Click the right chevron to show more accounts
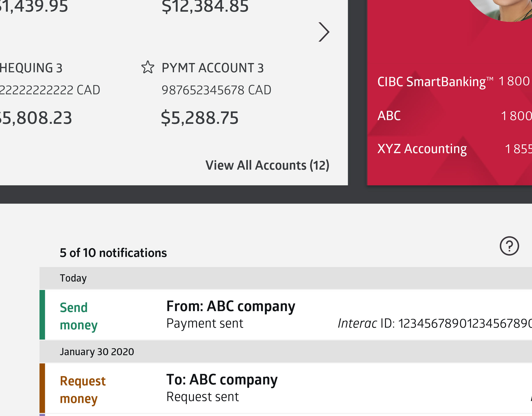 (324, 32)
